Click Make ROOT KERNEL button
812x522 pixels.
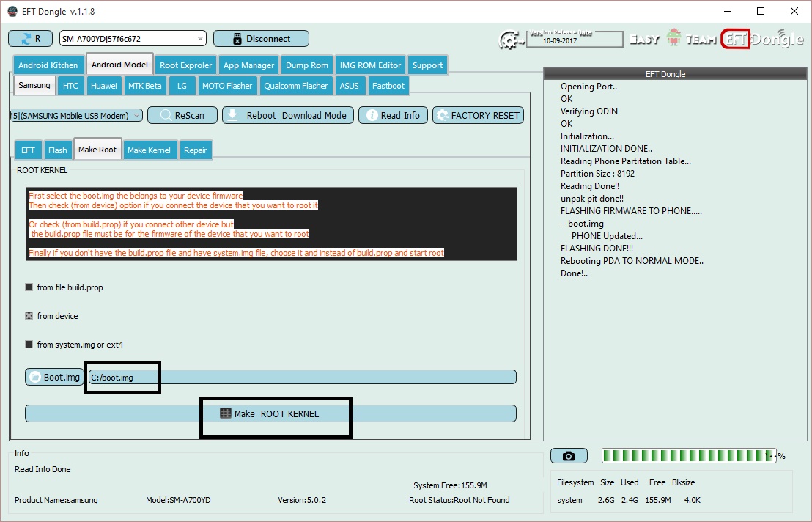[x=270, y=413]
